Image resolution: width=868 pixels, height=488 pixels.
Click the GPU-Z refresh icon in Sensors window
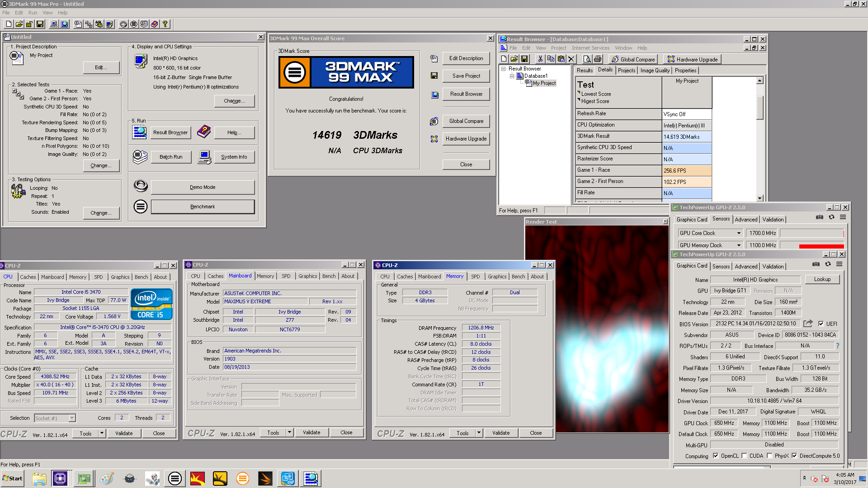(x=831, y=217)
